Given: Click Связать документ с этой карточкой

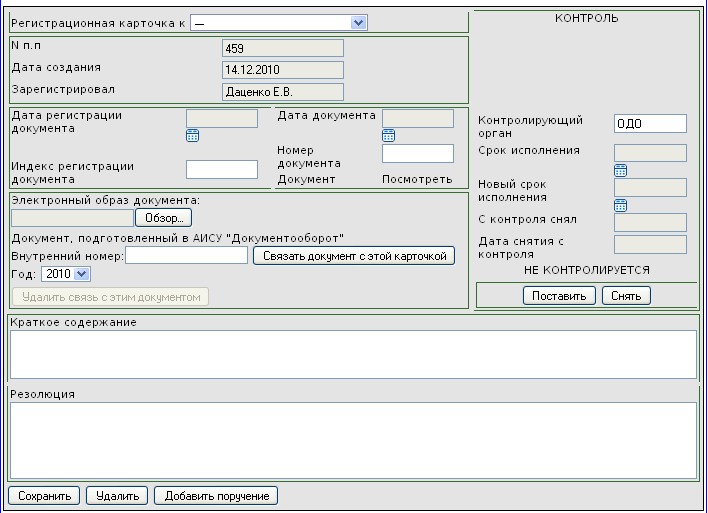Looking at the screenshot, I should click(354, 256).
